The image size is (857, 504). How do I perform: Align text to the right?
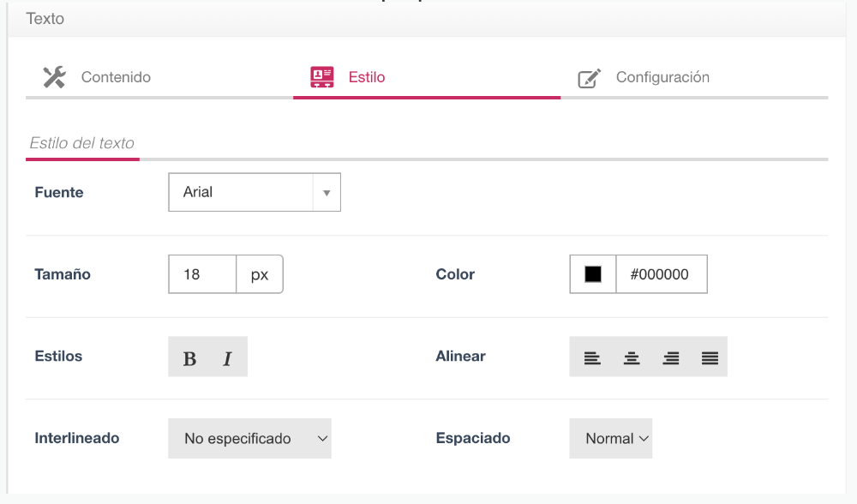click(671, 358)
